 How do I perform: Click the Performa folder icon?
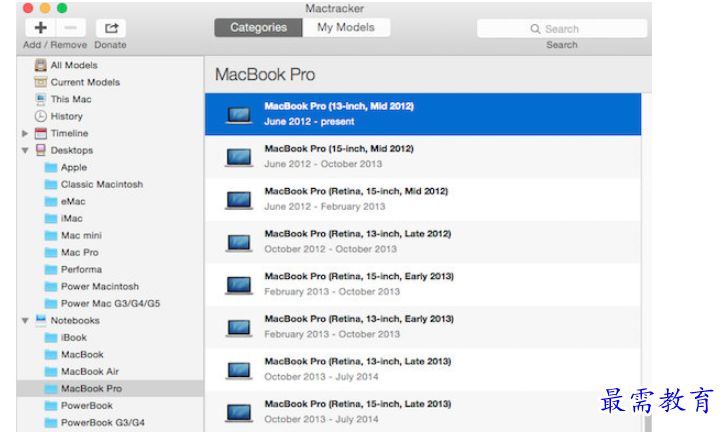51,269
